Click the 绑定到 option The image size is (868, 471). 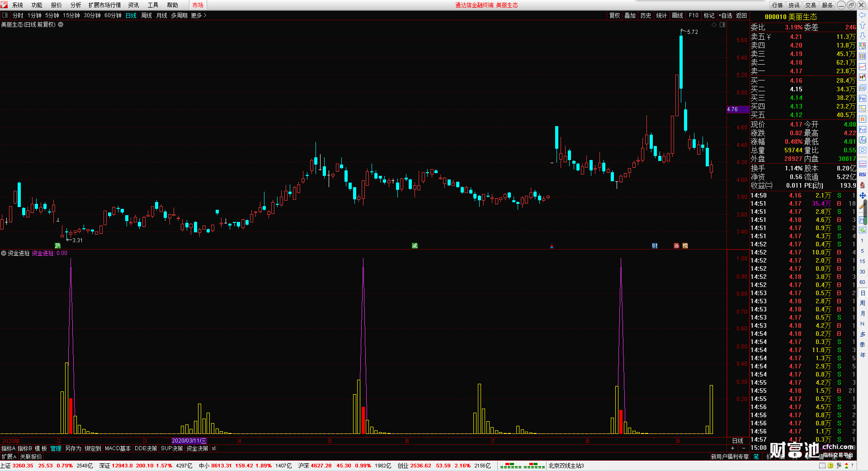[x=93, y=448]
